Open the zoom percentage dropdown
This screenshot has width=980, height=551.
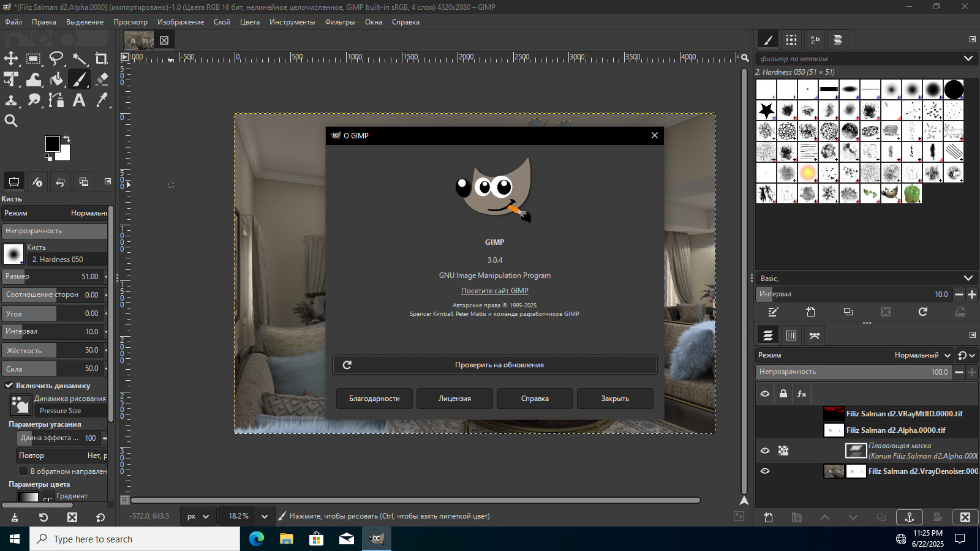tap(264, 516)
